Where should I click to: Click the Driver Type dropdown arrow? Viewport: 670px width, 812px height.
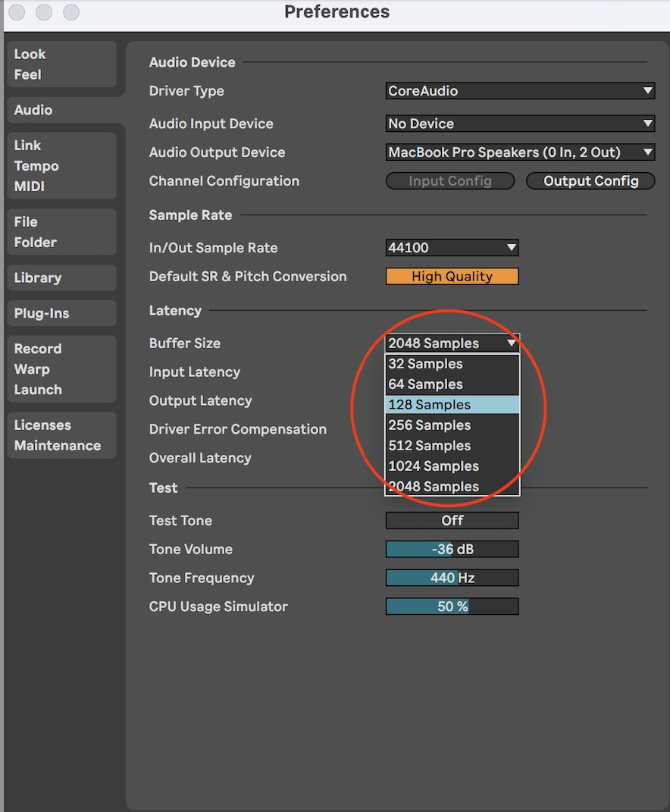coord(647,91)
